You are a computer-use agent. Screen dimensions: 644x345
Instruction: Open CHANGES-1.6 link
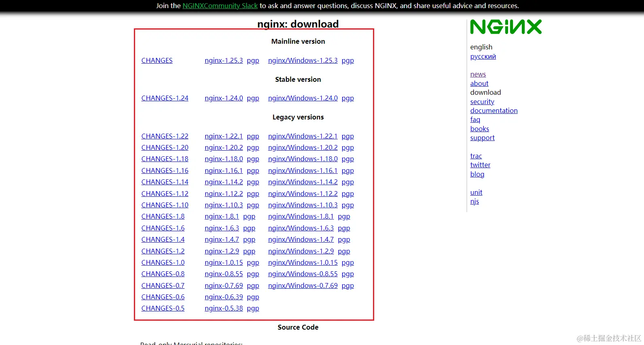(163, 228)
